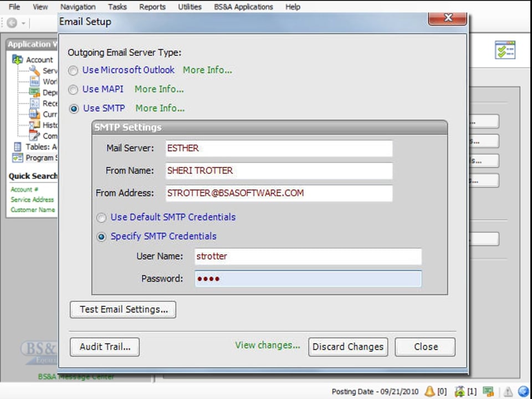Click the warning triangle icon in status bar
Image resolution: width=532 pixels, height=399 pixels.
coord(508,392)
